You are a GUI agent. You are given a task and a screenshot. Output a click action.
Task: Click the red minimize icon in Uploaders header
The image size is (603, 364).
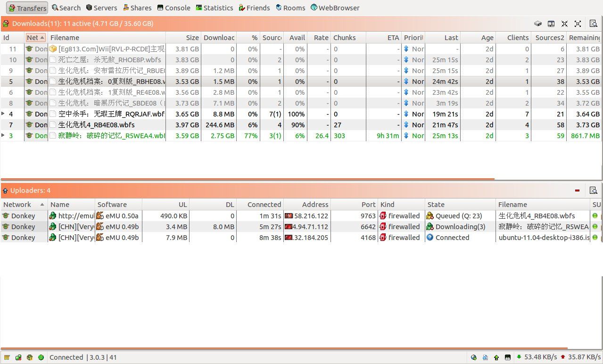577,190
